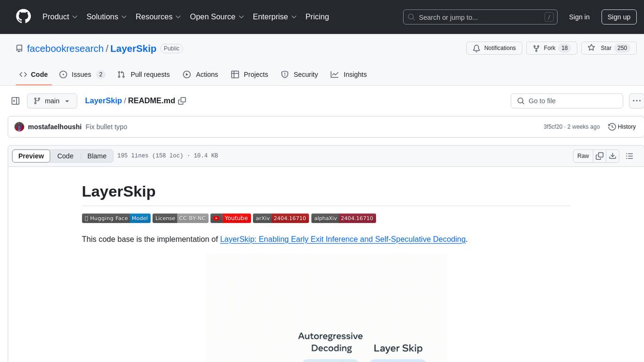View file History
The image size is (644, 362).
(x=622, y=127)
